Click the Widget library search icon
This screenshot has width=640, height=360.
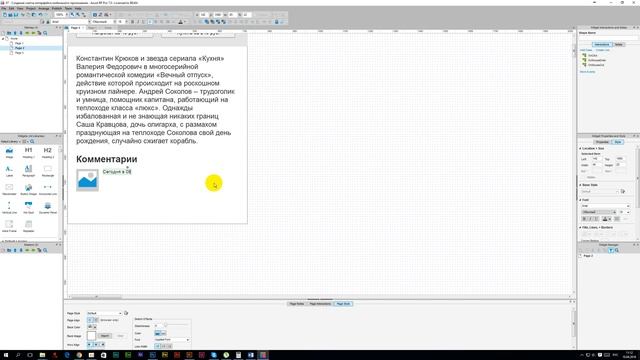(32, 142)
